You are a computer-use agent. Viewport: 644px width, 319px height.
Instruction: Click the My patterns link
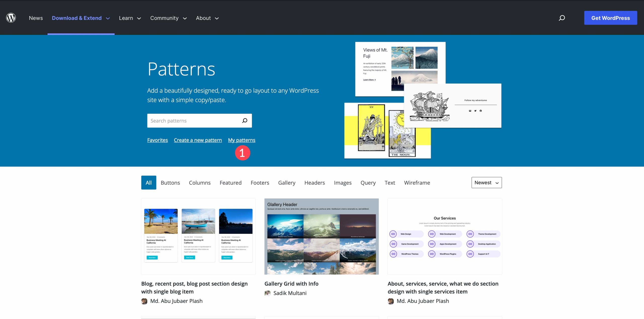242,140
